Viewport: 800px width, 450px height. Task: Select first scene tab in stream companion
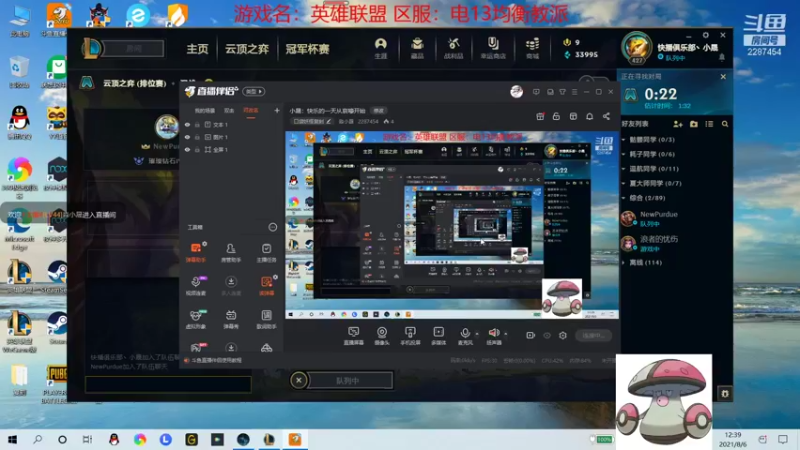click(205, 111)
